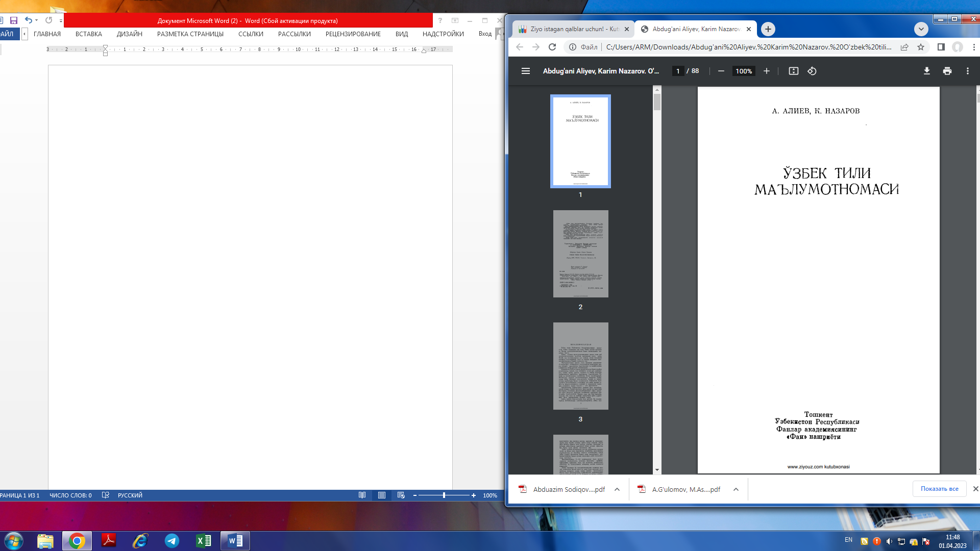Click the blank Word document page

[x=250, y=277]
